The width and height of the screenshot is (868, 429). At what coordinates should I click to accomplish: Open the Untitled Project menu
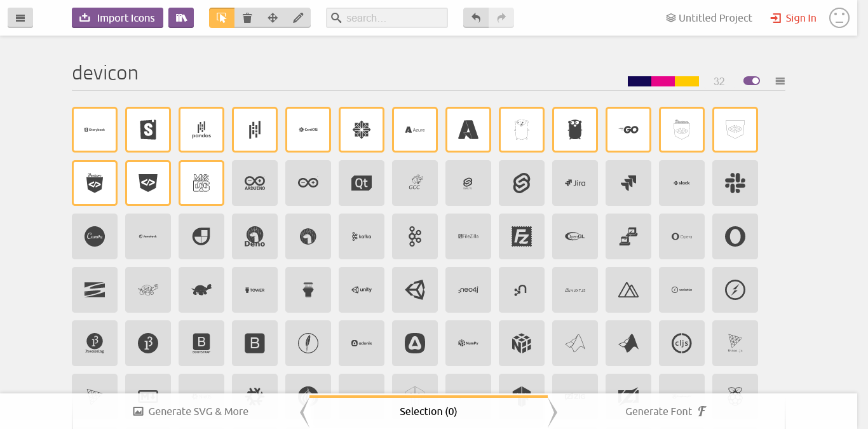(709, 18)
